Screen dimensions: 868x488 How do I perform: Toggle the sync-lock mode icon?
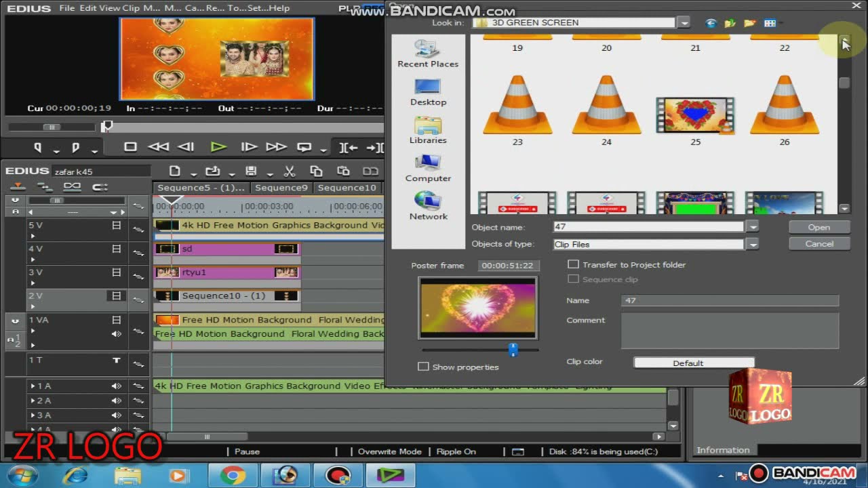(45, 186)
